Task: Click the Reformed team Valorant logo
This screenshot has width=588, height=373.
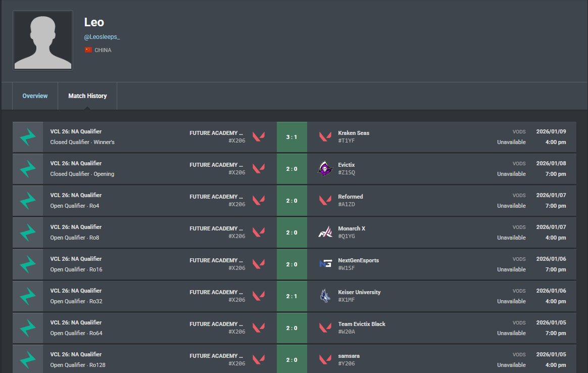Action: click(325, 200)
